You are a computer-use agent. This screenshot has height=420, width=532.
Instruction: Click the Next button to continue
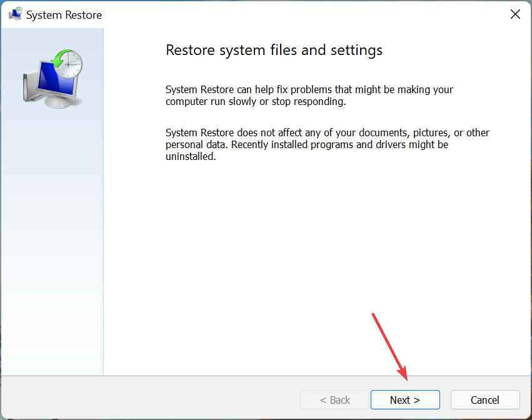(405, 399)
